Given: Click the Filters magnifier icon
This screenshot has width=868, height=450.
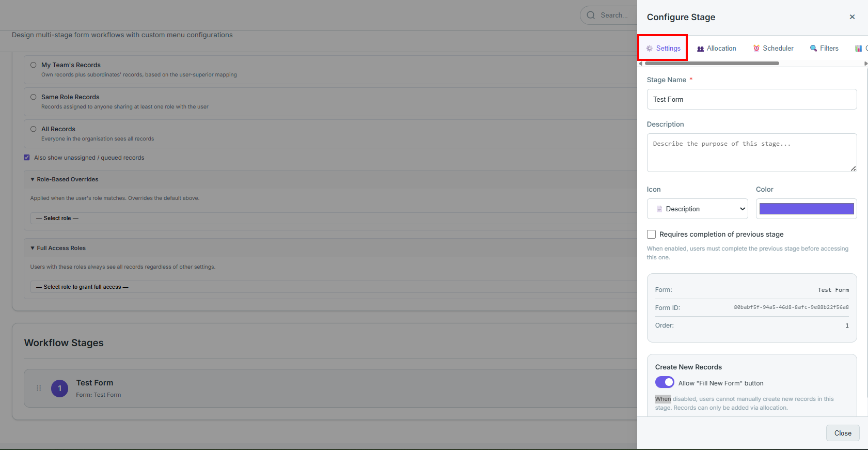Looking at the screenshot, I should coord(814,48).
